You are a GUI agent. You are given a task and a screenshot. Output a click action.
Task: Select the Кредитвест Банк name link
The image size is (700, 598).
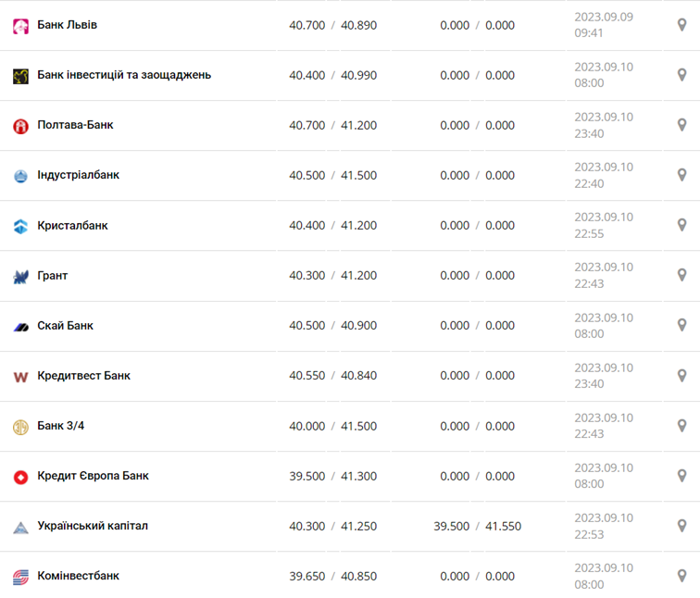click(83, 376)
